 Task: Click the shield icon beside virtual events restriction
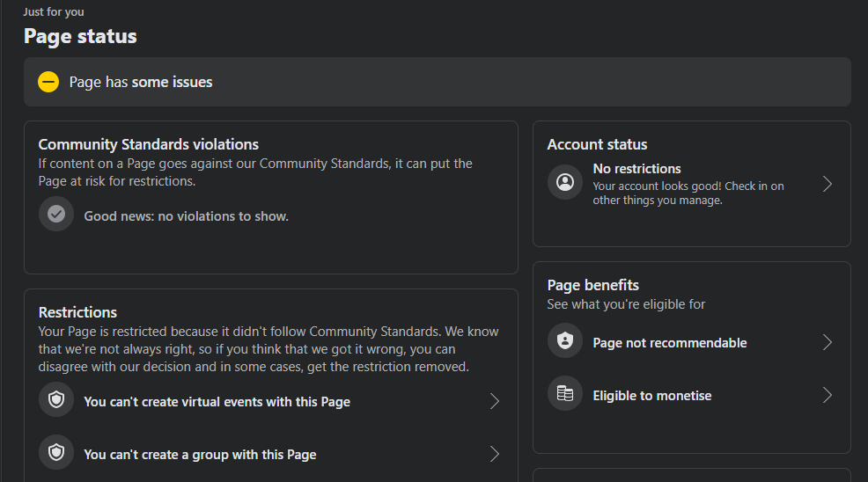[x=56, y=401]
